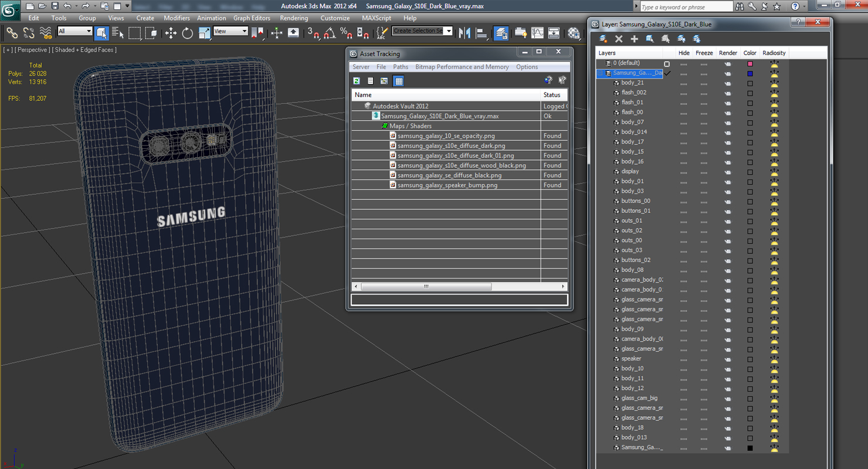Click [ + ] viewport menu label
The height and width of the screenshot is (469, 868).
8,50
